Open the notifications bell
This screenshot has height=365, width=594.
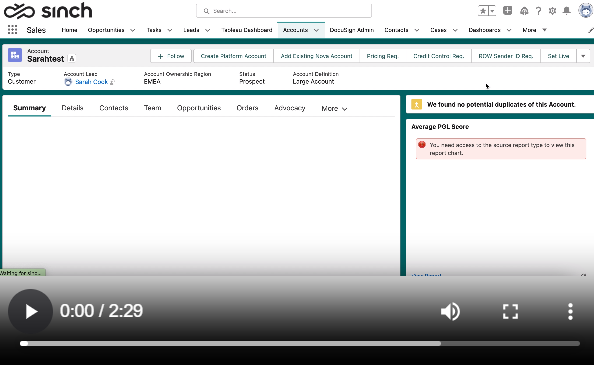(566, 11)
